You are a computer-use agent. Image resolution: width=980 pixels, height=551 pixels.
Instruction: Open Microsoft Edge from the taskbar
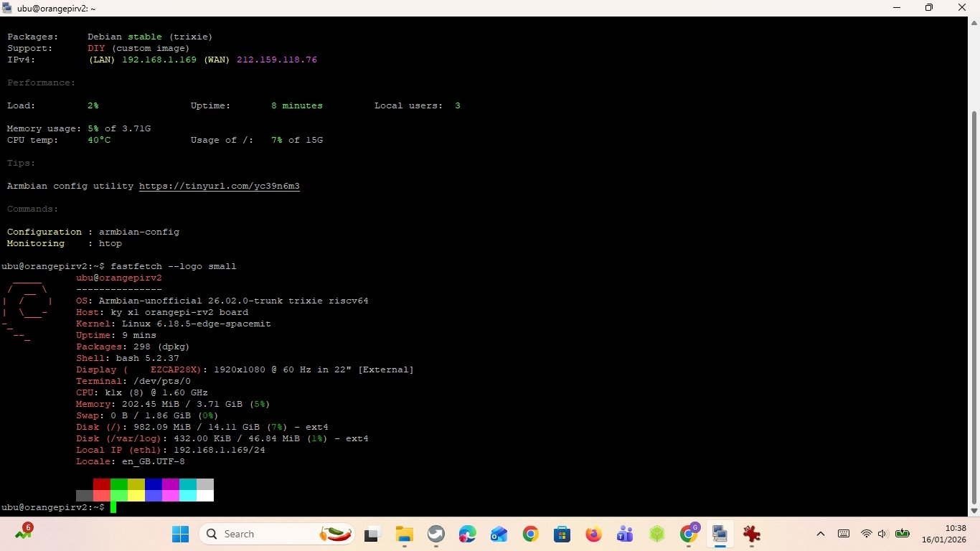[467, 534]
